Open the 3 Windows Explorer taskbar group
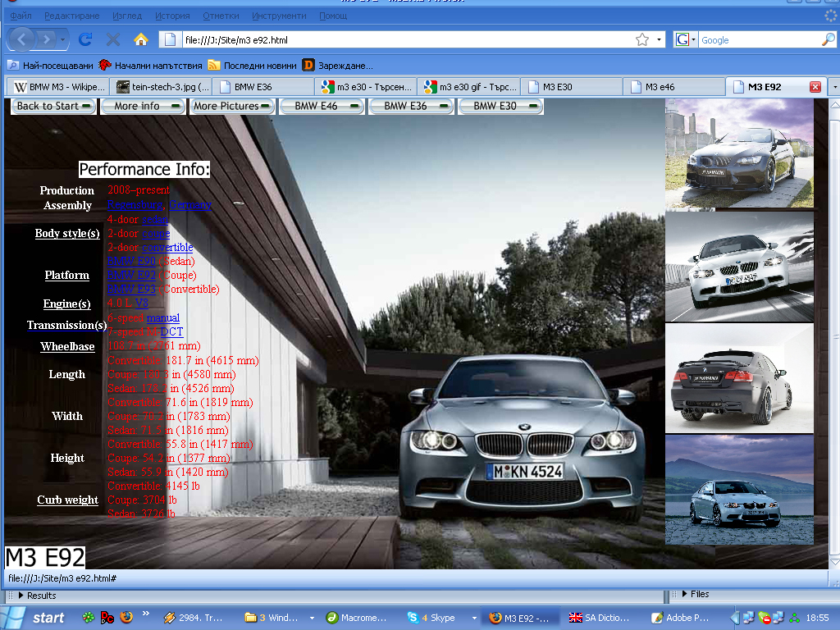This screenshot has width=840, height=630. 279,618
